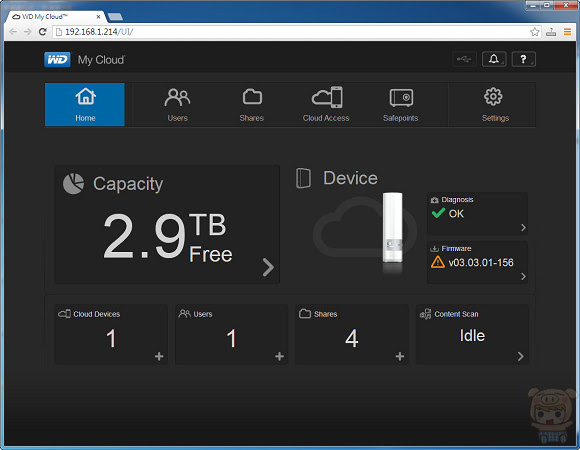Screen dimensions: 580x450
Task: Open the Settings gear tab
Action: pos(495,104)
